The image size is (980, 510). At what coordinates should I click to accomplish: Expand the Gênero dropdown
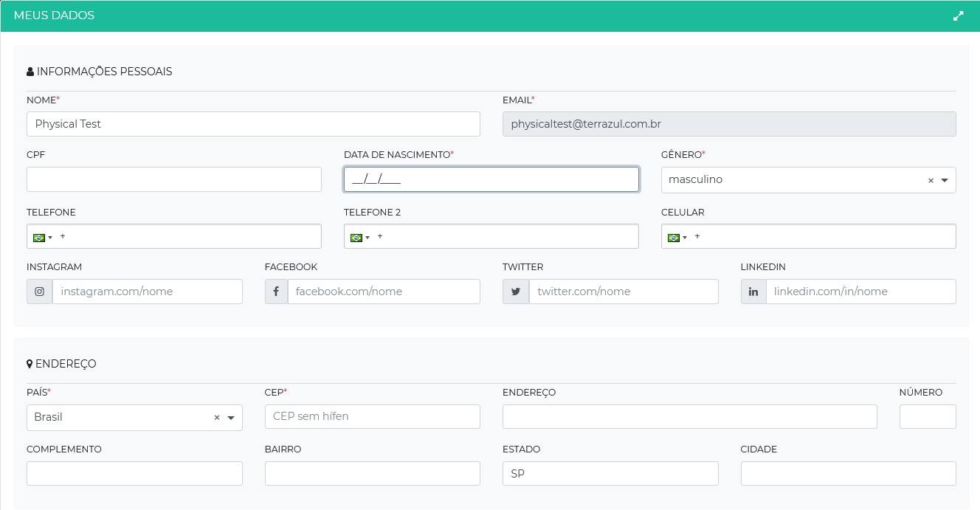coord(945,181)
